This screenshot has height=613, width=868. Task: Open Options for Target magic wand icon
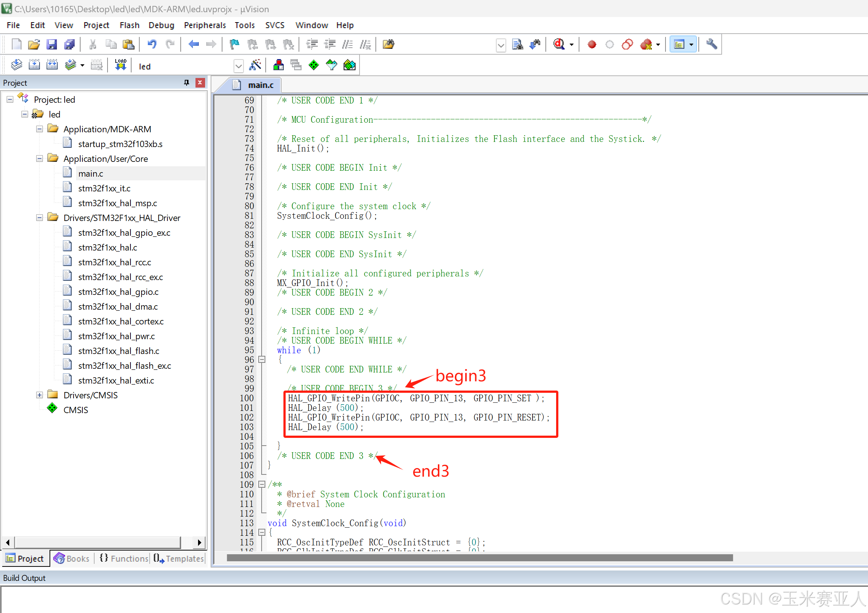(256, 66)
